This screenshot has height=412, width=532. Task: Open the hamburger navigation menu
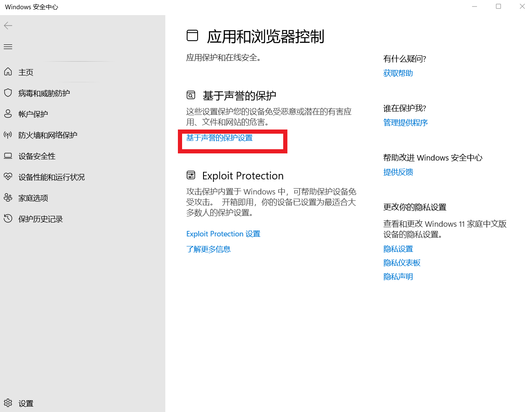click(8, 47)
